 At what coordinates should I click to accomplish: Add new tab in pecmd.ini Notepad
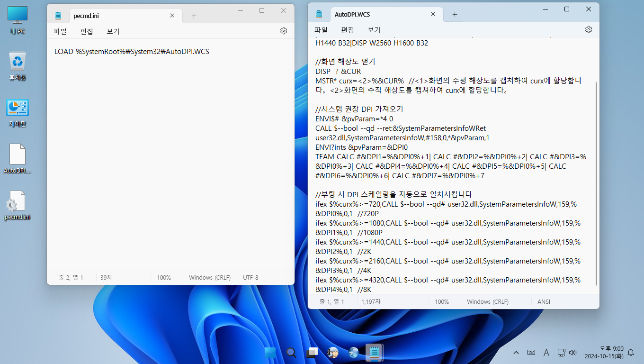(194, 16)
